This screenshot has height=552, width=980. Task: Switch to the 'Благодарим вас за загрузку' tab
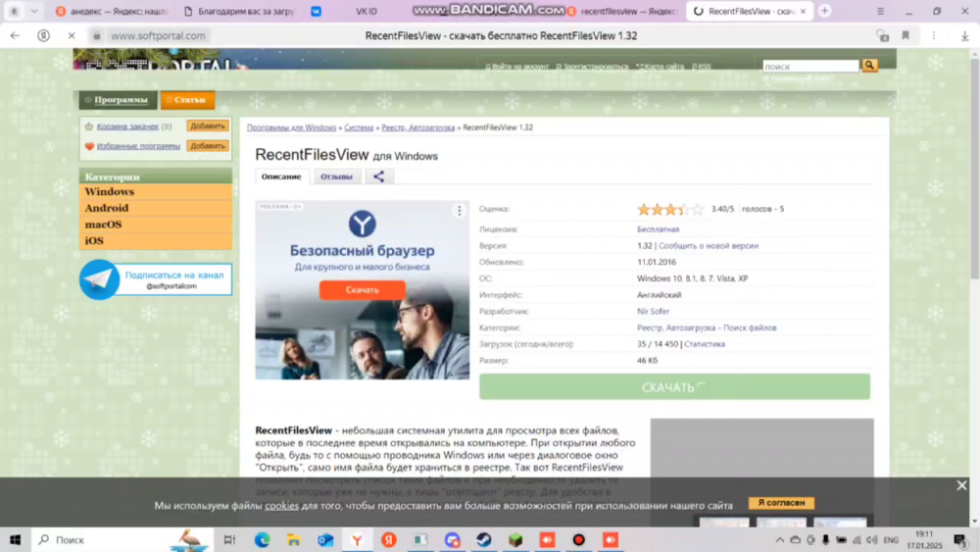pyautogui.click(x=240, y=11)
